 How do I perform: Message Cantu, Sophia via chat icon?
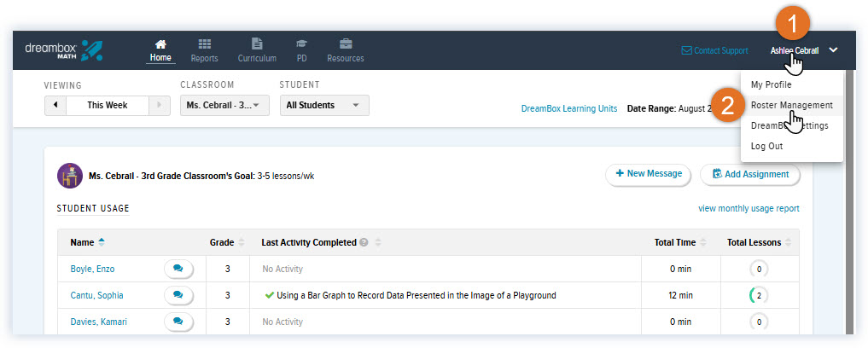[178, 295]
